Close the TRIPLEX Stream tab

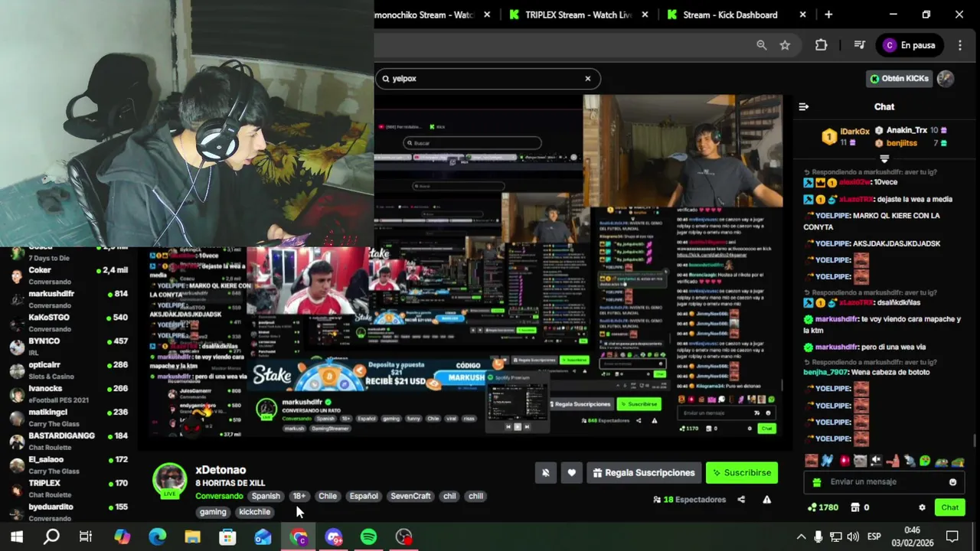tap(645, 15)
